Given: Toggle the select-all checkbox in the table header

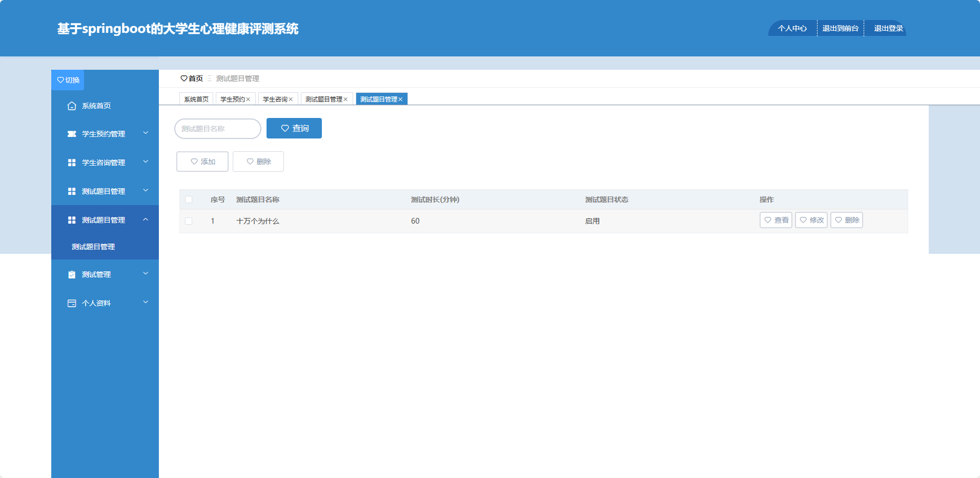Looking at the screenshot, I should (189, 200).
